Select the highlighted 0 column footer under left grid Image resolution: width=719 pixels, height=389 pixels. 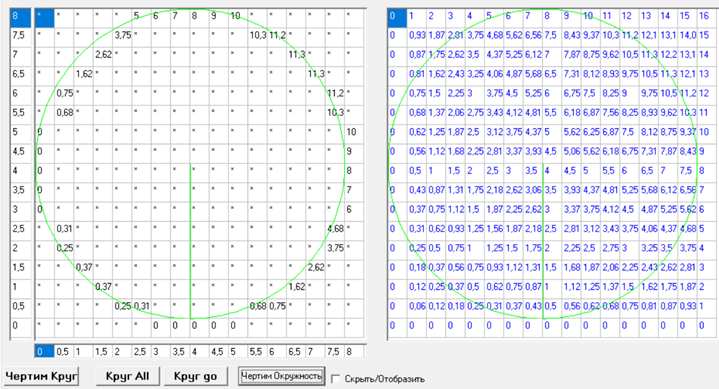(x=44, y=351)
